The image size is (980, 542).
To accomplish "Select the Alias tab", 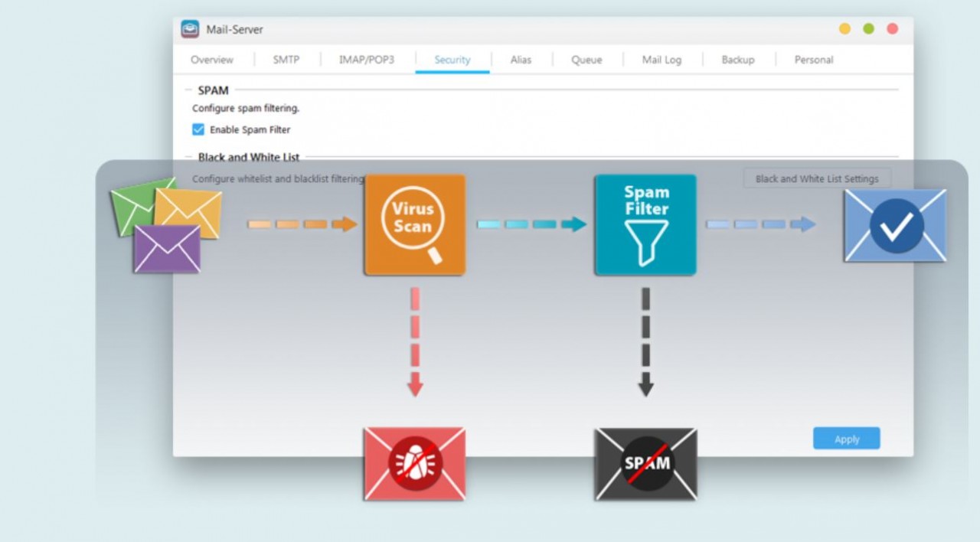I will [521, 60].
